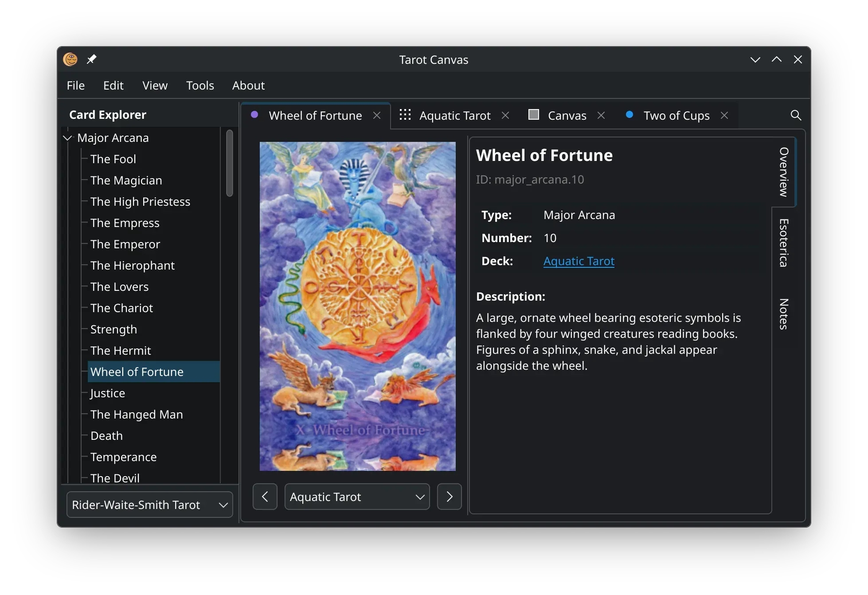Click the grid icon on Aquatic Tarot tab
The width and height of the screenshot is (868, 595).
click(405, 114)
